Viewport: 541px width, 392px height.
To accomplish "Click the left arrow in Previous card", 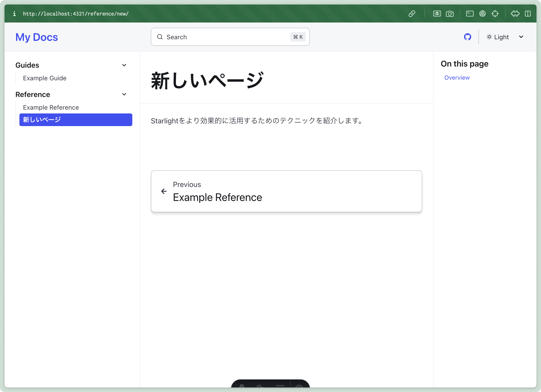I will tap(164, 191).
